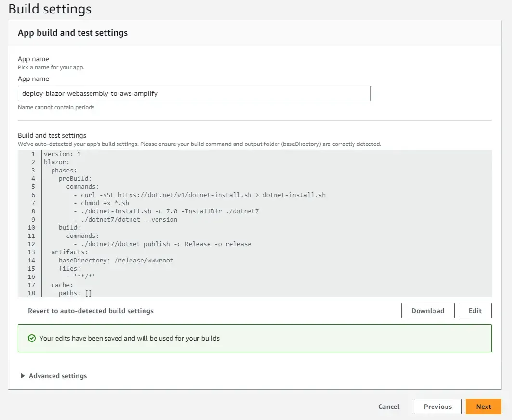The image size is (512, 420).
Task: Click the Build settings page title
Action: click(x=50, y=9)
